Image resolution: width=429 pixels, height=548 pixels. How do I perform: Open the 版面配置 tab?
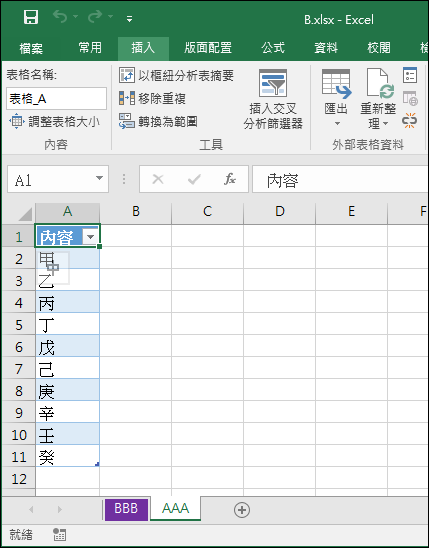(x=208, y=48)
